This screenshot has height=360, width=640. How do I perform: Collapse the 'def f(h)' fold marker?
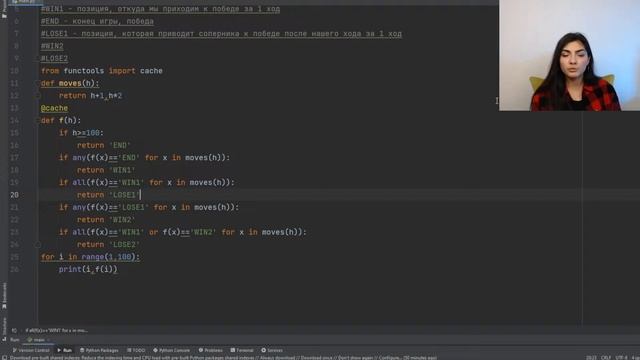click(x=38, y=120)
